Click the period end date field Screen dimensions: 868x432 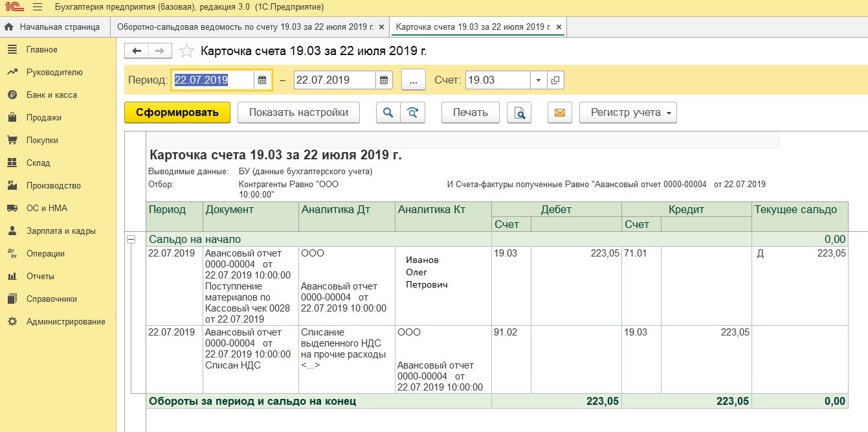click(x=335, y=80)
